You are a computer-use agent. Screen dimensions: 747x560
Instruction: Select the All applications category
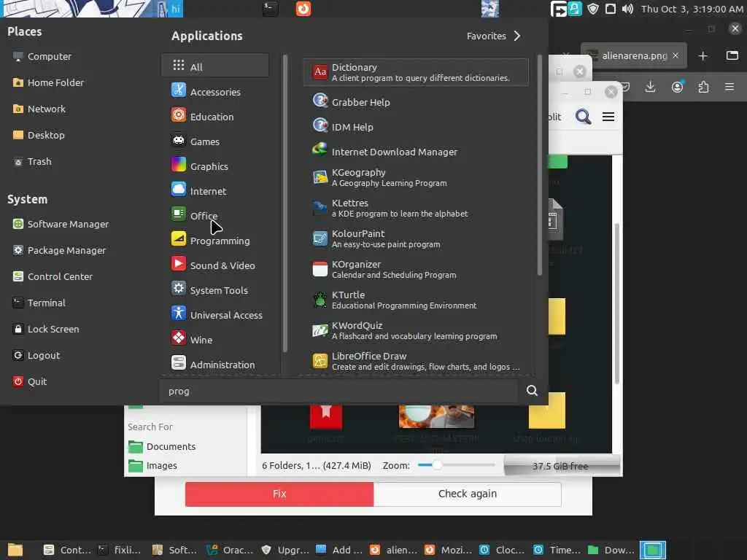pos(215,66)
